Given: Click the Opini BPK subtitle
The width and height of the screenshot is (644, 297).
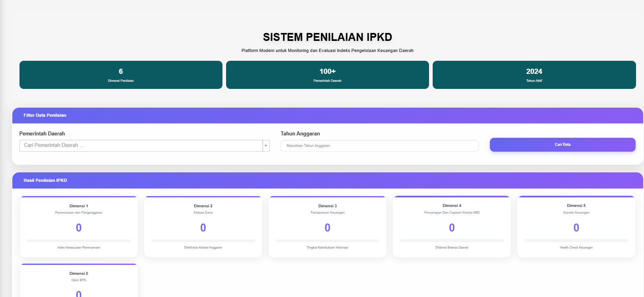Looking at the screenshot, I should click(x=79, y=280).
